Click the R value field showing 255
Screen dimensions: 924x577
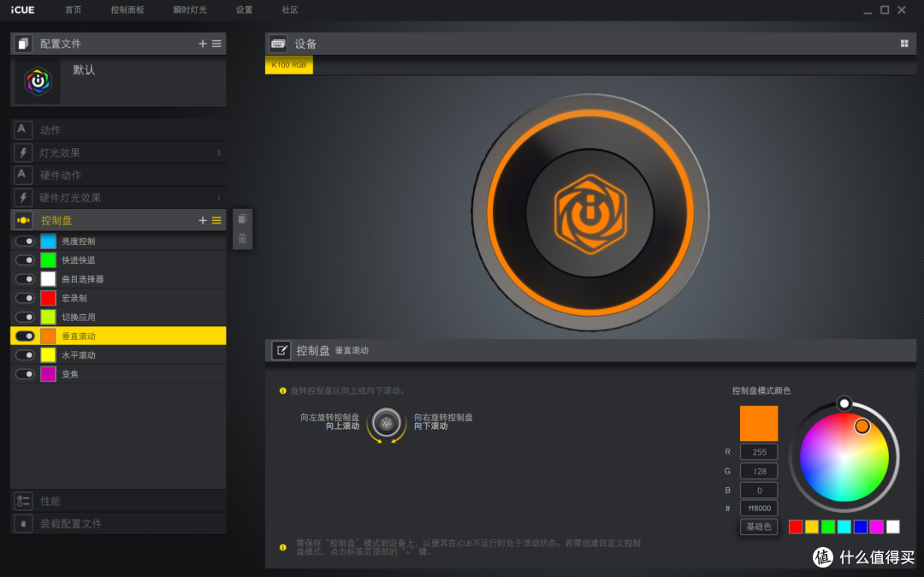[758, 452]
